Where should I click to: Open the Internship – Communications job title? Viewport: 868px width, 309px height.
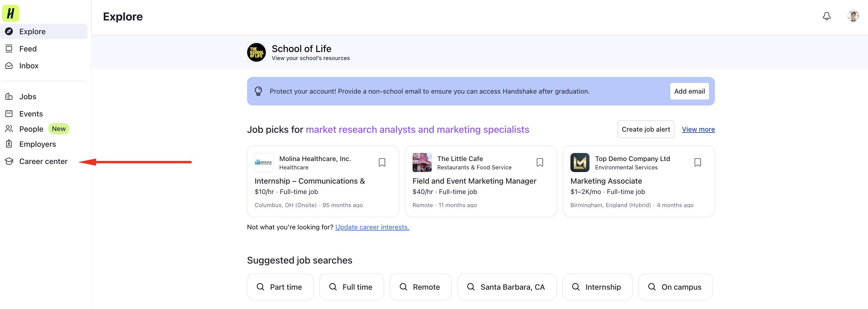[309, 181]
